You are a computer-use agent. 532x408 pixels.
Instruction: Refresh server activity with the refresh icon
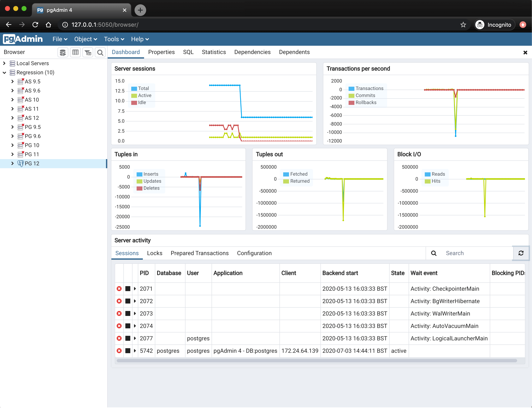tap(521, 253)
